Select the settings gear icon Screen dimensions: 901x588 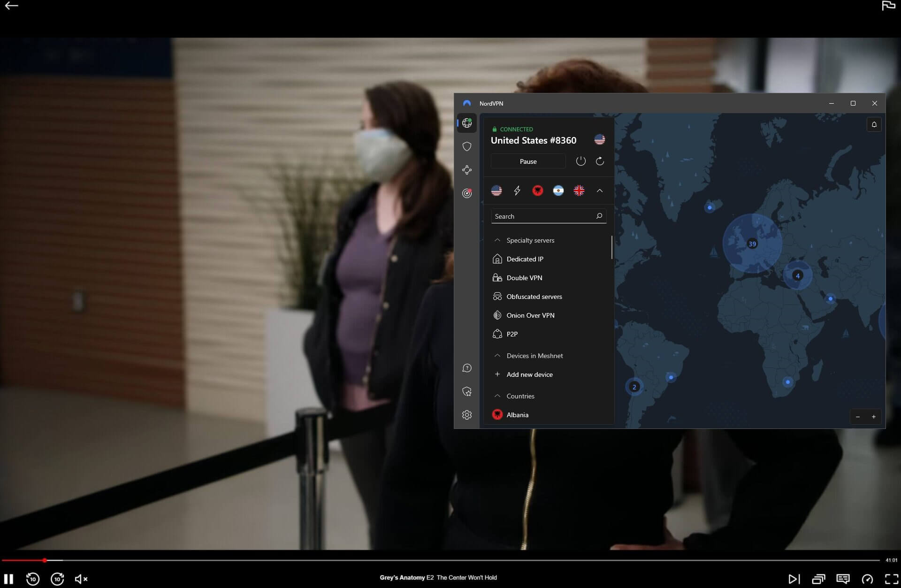click(466, 414)
